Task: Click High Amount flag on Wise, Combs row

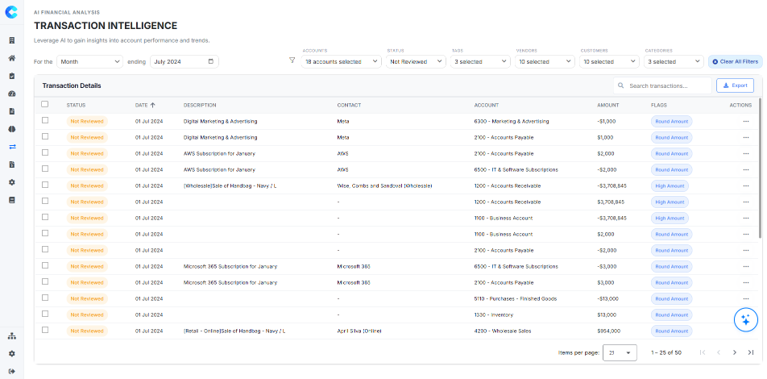Action: point(670,186)
